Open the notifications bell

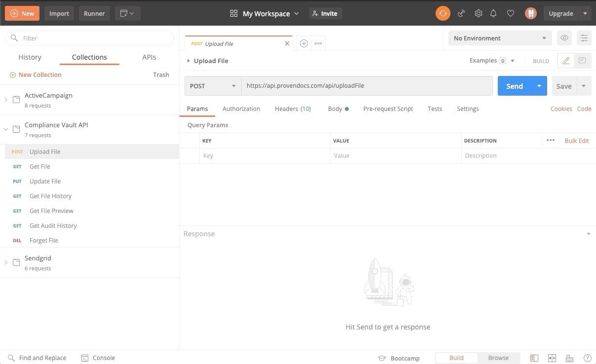(493, 13)
